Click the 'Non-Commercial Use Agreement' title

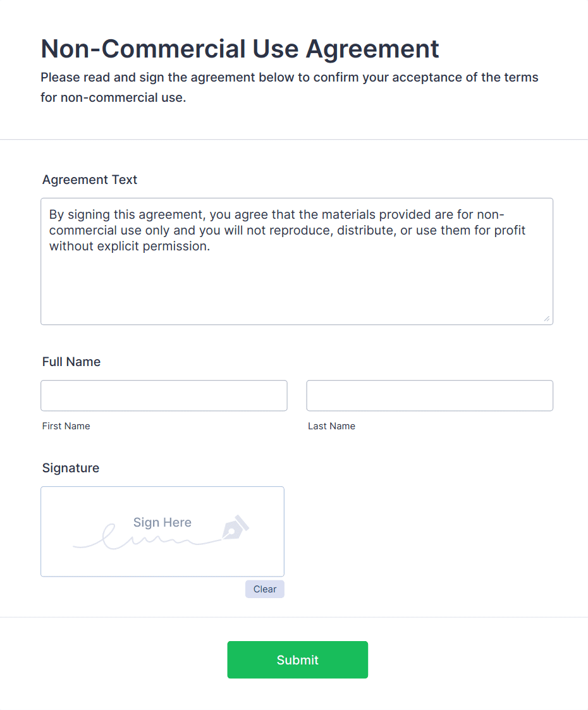pyautogui.click(x=240, y=49)
